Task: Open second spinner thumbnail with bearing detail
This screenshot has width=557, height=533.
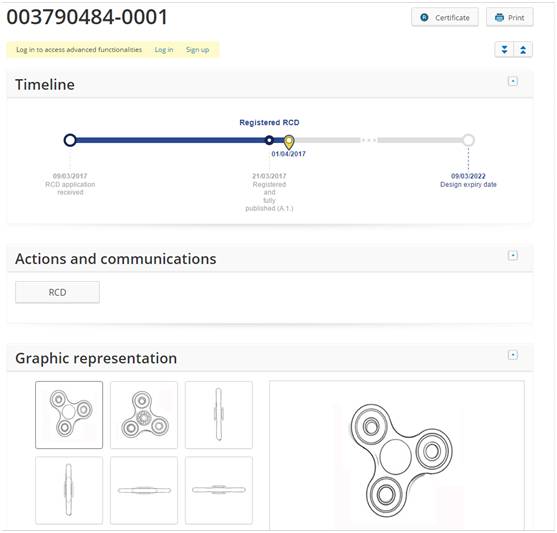Action: (144, 415)
